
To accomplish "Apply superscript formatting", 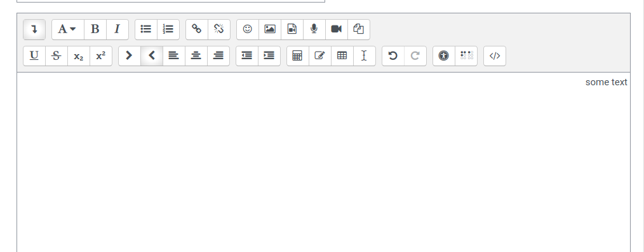I will click(101, 55).
